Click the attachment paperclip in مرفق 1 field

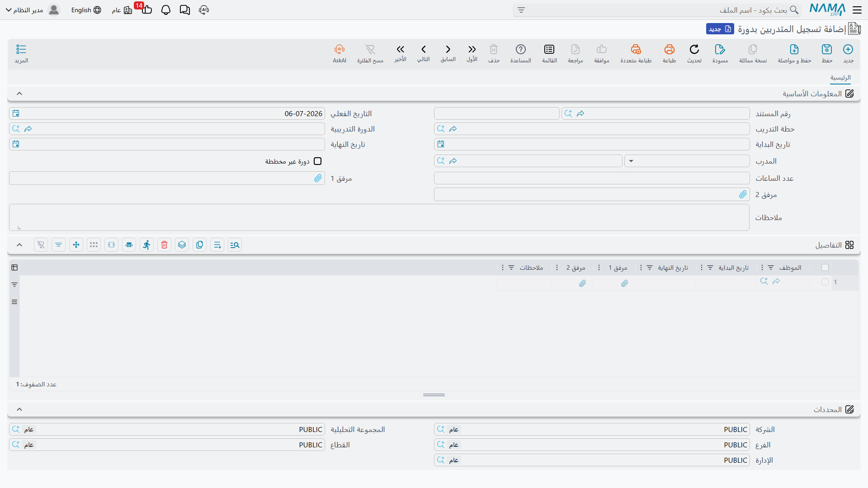click(x=318, y=178)
